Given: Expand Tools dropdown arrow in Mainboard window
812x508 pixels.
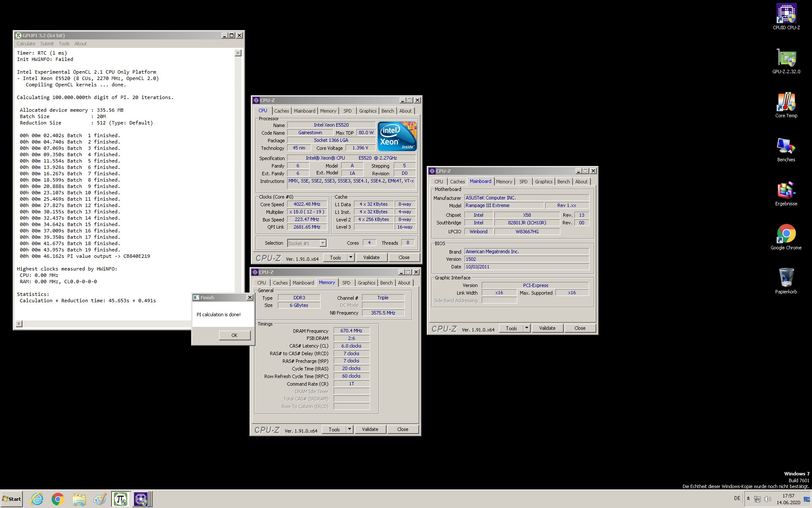Looking at the screenshot, I should (x=527, y=328).
